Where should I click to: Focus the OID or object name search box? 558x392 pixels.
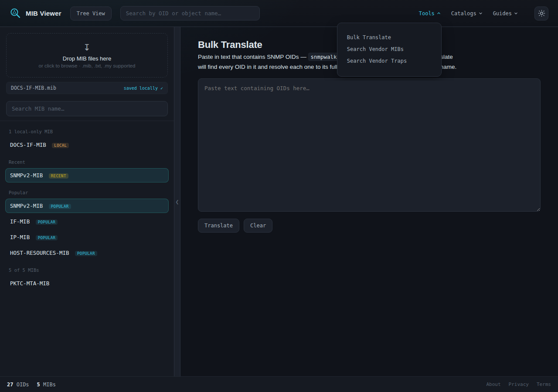190,14
